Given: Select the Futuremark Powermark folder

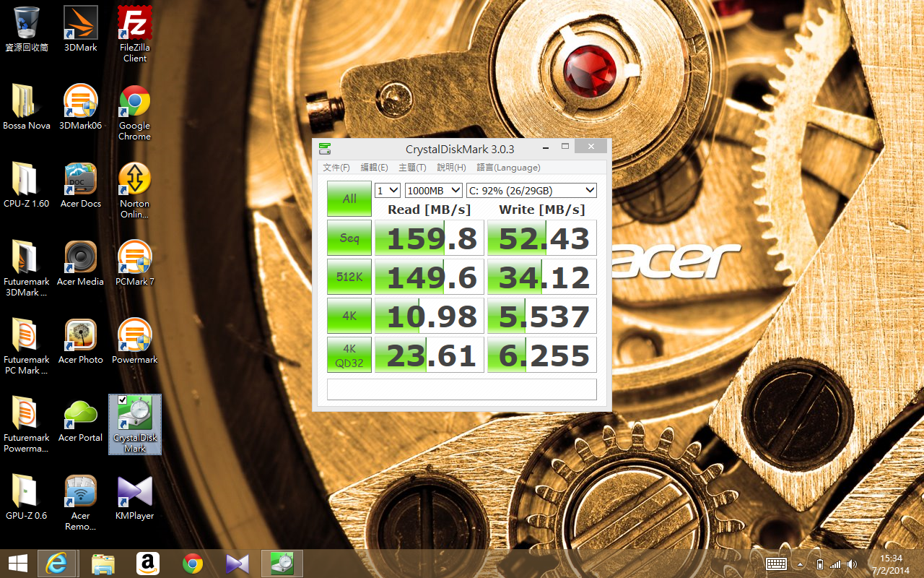Looking at the screenshot, I should click(27, 424).
